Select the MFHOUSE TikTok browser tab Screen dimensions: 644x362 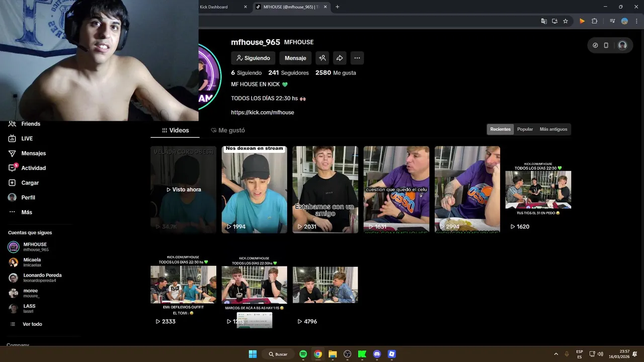(x=289, y=7)
